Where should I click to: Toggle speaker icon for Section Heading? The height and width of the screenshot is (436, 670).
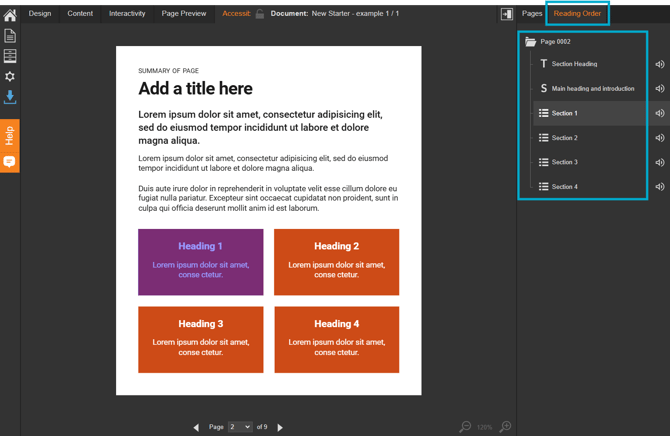[x=660, y=64]
